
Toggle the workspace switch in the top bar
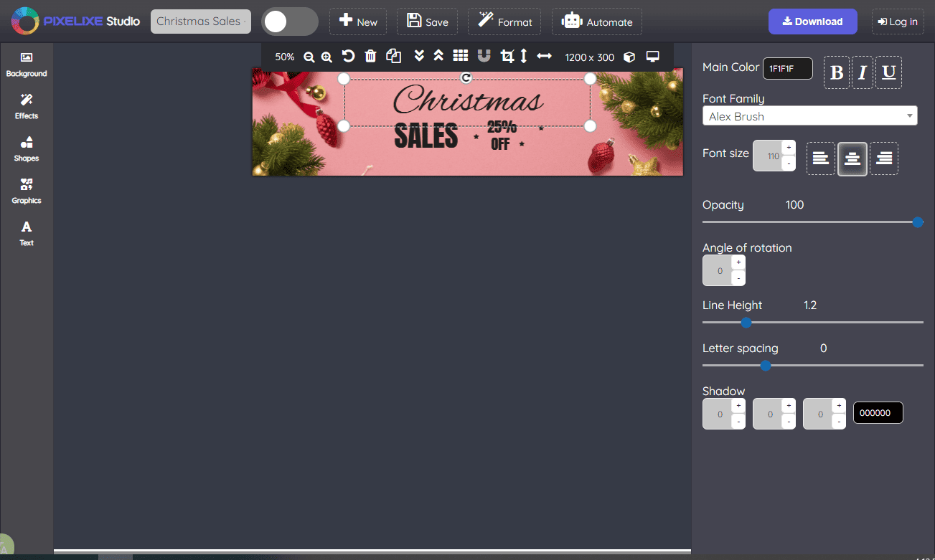pos(289,22)
